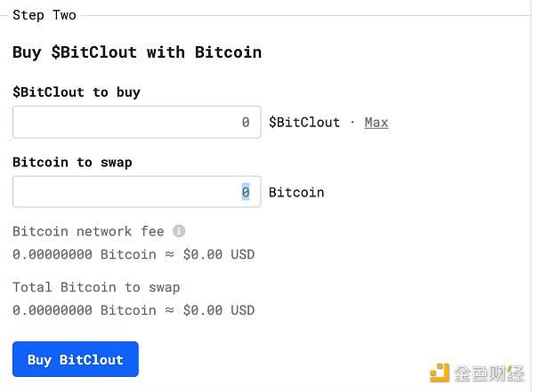Image resolution: width=534 pixels, height=392 pixels.
Task: Click the network fee $0.00 USD value
Action: (219, 254)
